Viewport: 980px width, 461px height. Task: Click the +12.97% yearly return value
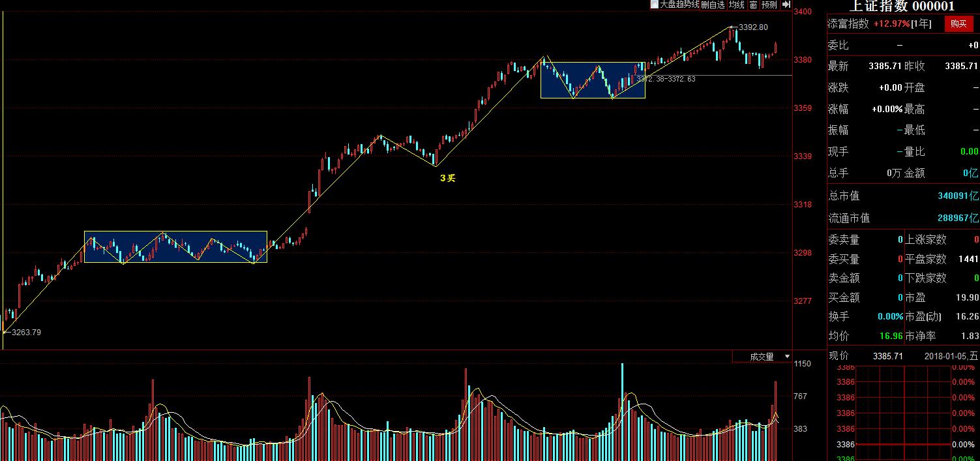click(x=892, y=24)
